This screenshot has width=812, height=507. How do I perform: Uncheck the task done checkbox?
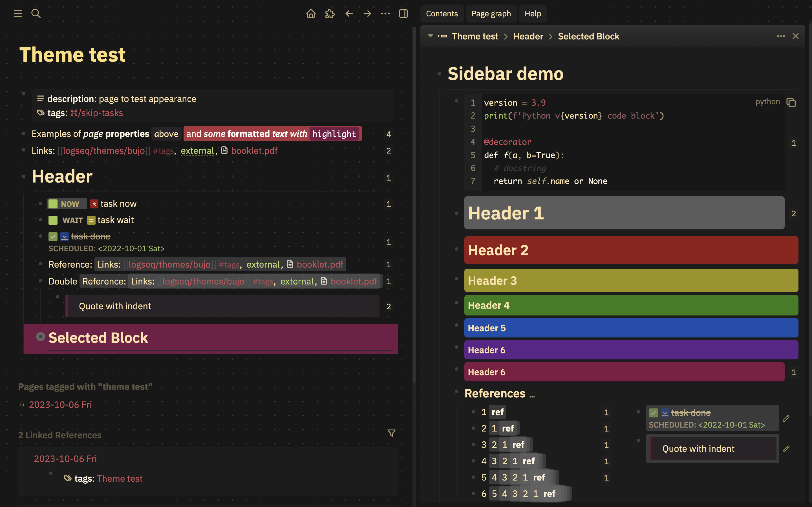coord(53,237)
